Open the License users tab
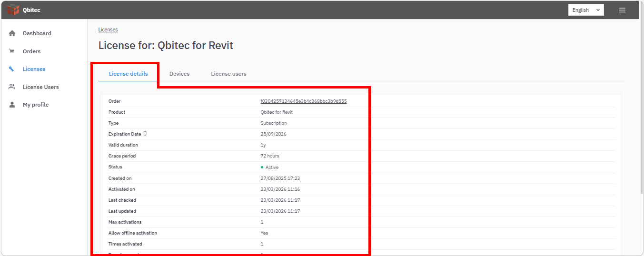The height and width of the screenshot is (256, 644). pyautogui.click(x=228, y=74)
